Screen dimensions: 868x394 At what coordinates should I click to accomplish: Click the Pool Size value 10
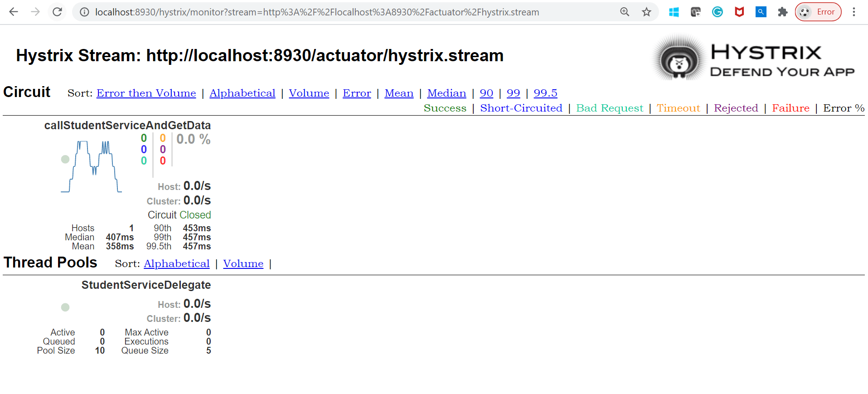pyautogui.click(x=100, y=350)
